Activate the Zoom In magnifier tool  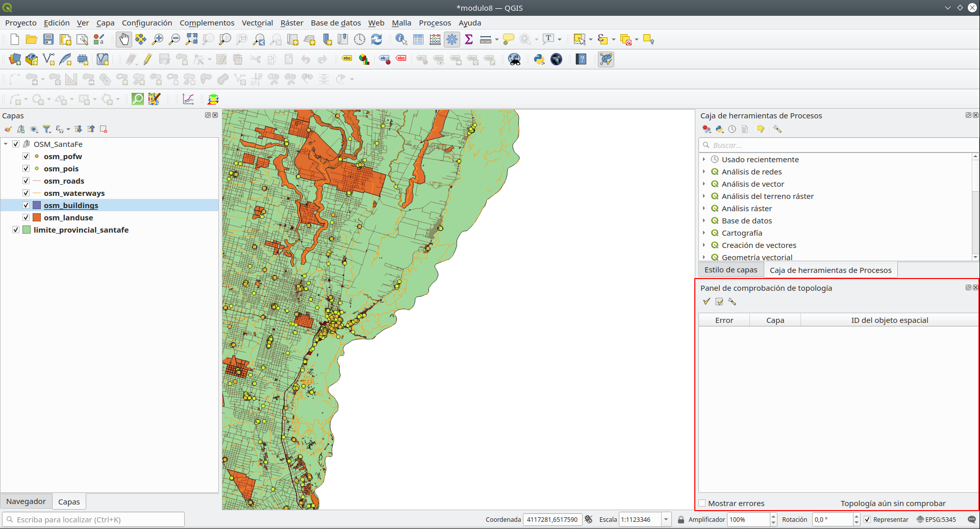pos(158,39)
